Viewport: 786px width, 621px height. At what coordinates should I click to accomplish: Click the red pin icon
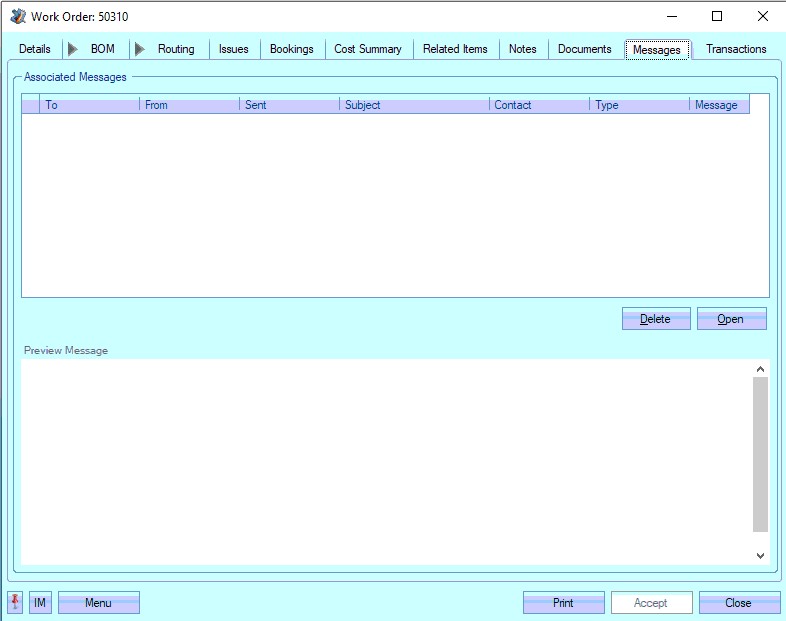15,603
